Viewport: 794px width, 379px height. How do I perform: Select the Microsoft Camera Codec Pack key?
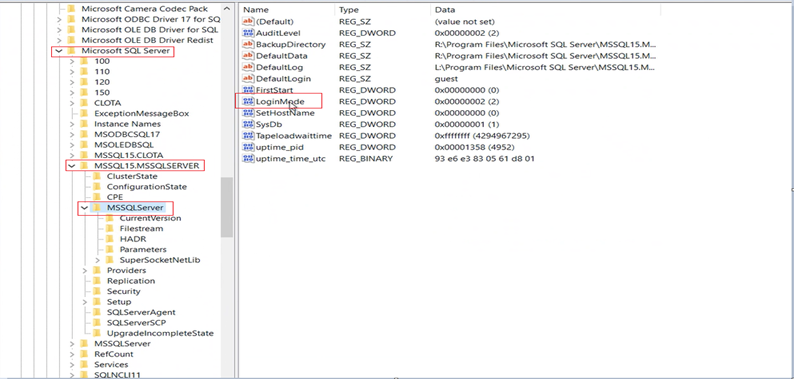(x=144, y=9)
